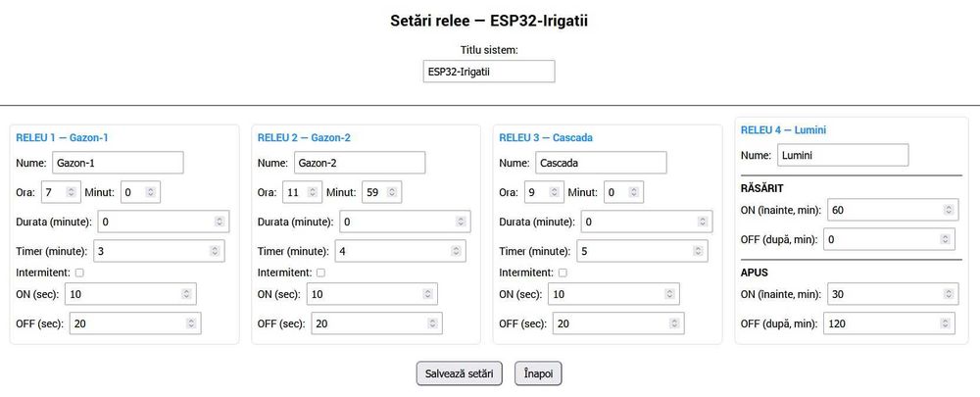980x397 pixels.
Task: Click spinner on RELEU 2 ON (sec) field
Action: click(x=427, y=294)
